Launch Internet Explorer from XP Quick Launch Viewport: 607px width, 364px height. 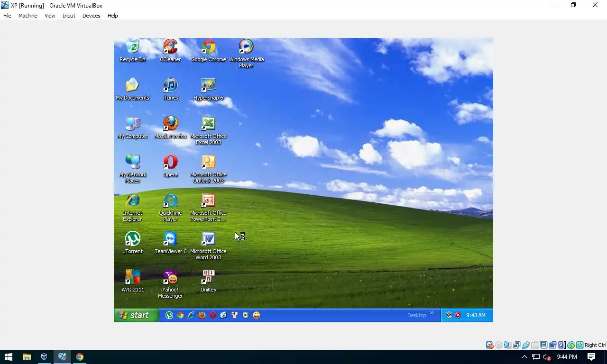pyautogui.click(x=191, y=315)
